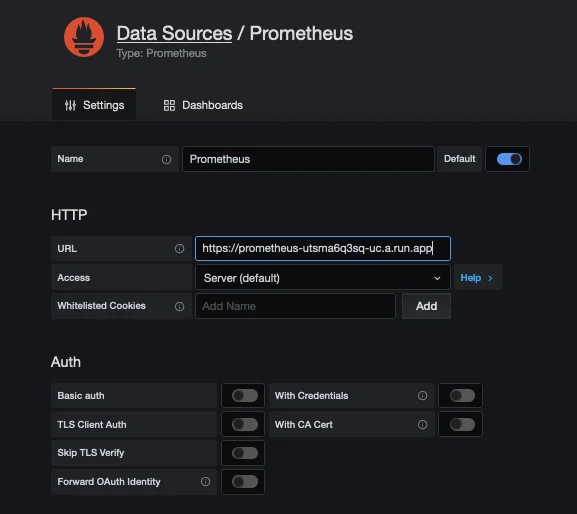Click the Settings sliders icon
This screenshot has width=577, height=514.
click(70, 106)
